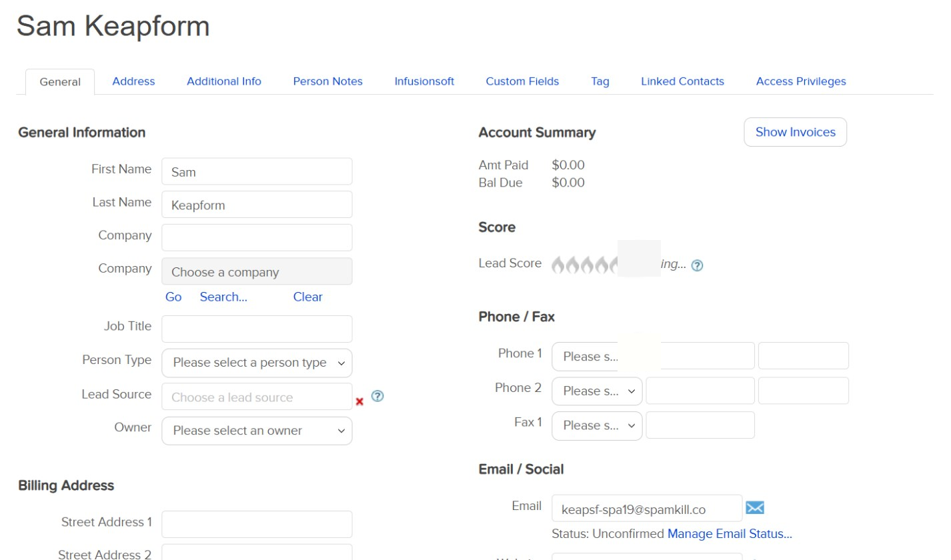Open the Phone 2 type dropdown
This screenshot has width=951, height=560.
pyautogui.click(x=597, y=391)
